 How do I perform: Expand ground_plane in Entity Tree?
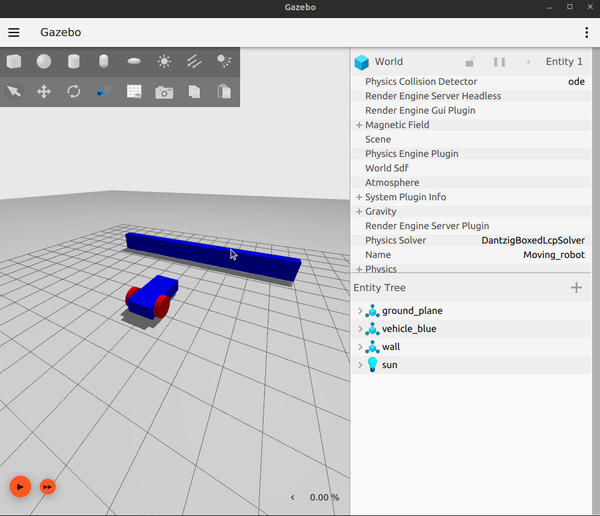tap(360, 311)
